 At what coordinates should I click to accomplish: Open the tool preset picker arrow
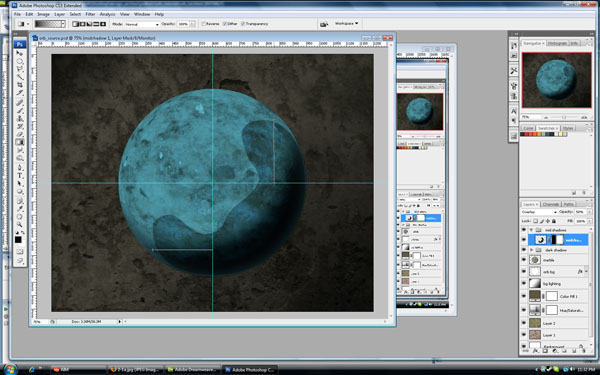click(x=28, y=24)
